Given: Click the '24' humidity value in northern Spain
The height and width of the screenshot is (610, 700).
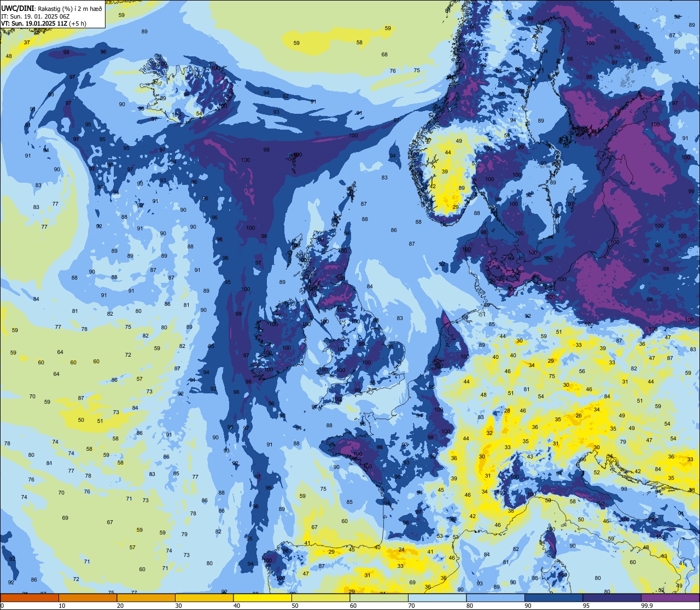Looking at the screenshot, I should [x=401, y=549].
